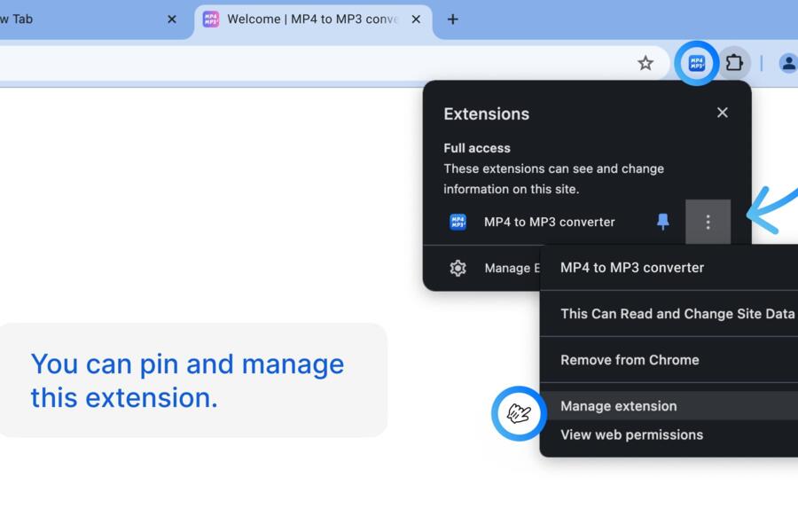
Task: Open This Can Read and Change Site Data
Action: click(x=669, y=314)
